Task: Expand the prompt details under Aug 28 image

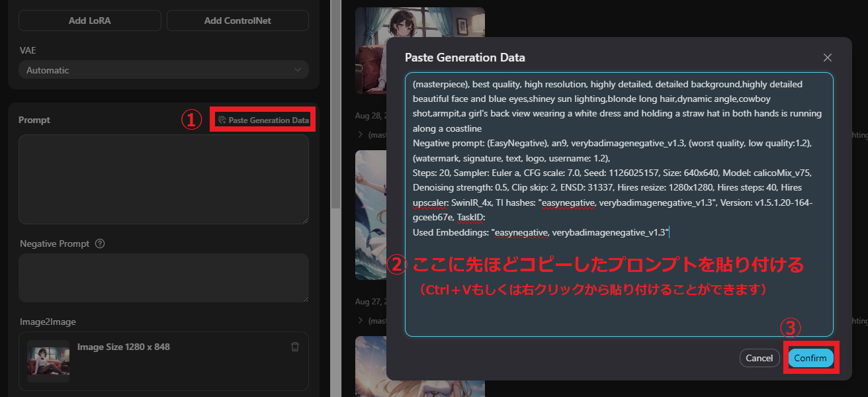Action: coord(361,134)
